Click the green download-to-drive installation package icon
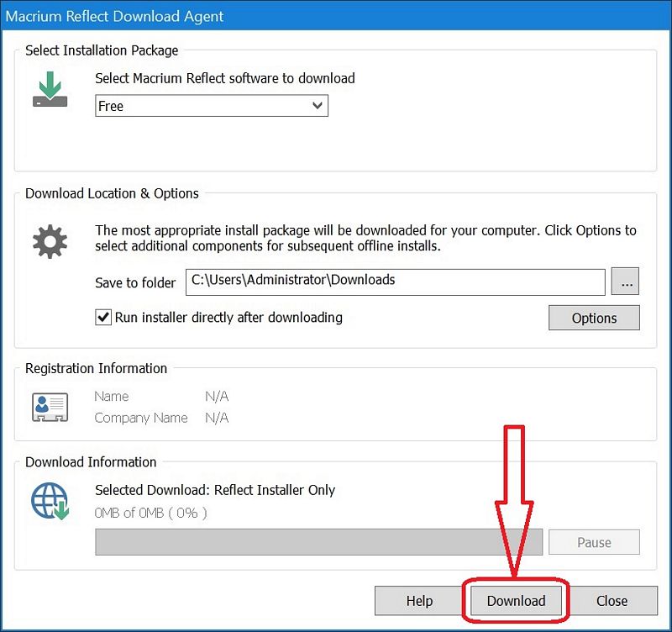Screen dimensions: 672x632 [x=50, y=90]
